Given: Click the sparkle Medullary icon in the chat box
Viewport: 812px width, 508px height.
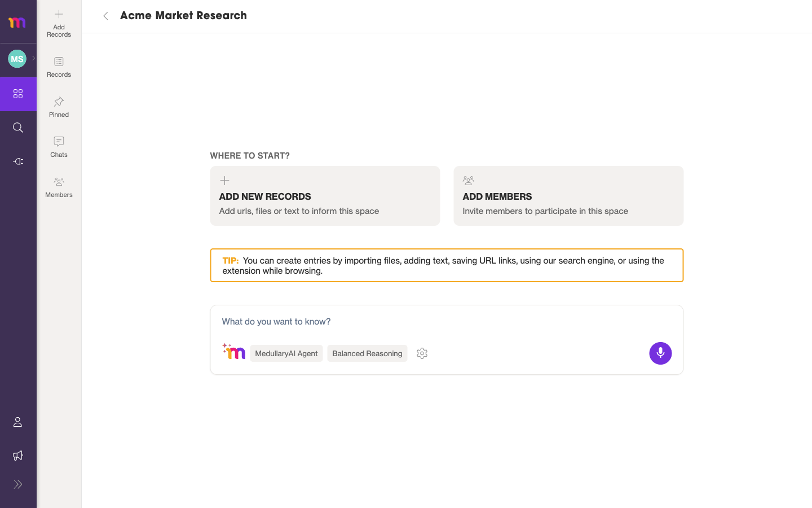Looking at the screenshot, I should (x=233, y=352).
